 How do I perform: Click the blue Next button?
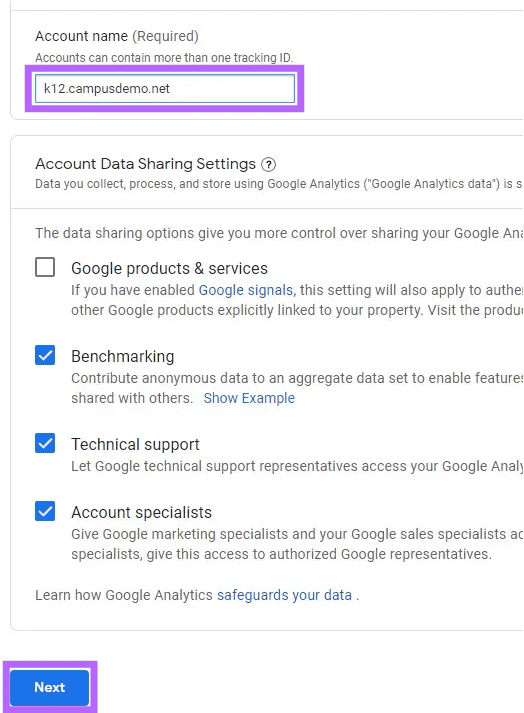point(50,687)
